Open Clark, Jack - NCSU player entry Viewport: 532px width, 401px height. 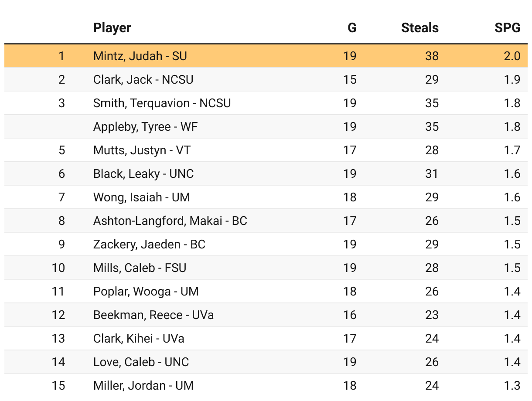click(143, 79)
